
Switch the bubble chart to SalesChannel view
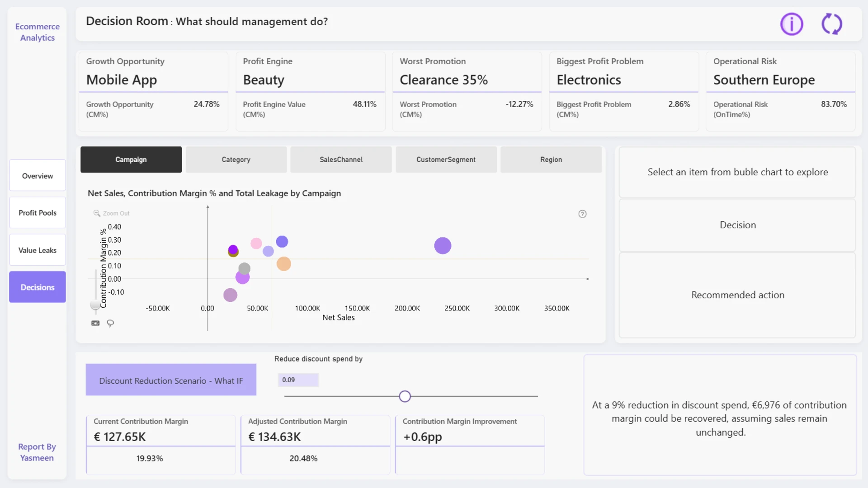point(341,160)
